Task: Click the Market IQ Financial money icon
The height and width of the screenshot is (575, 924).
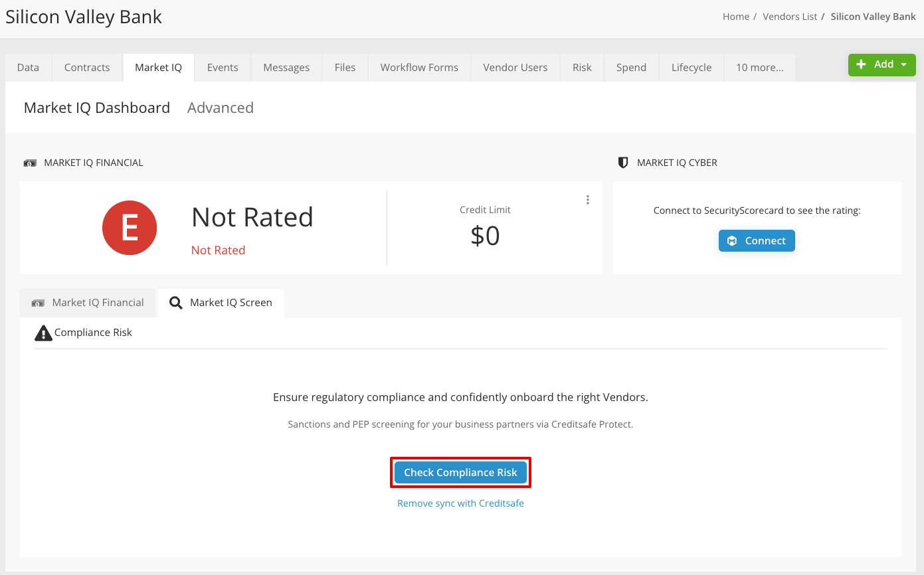Action: coord(31,162)
